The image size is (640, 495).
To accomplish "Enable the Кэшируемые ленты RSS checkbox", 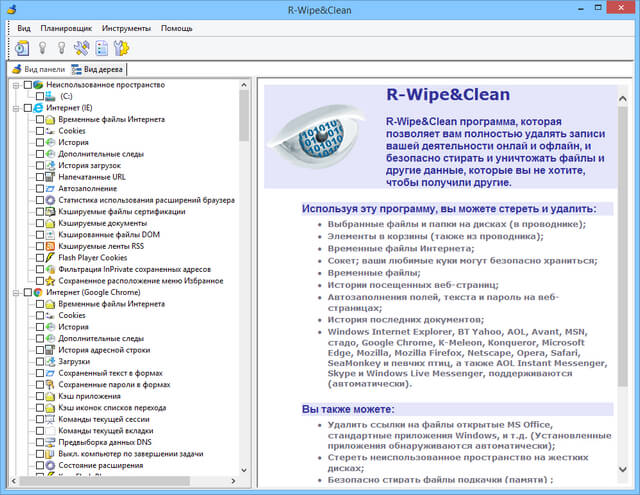I will [x=39, y=246].
